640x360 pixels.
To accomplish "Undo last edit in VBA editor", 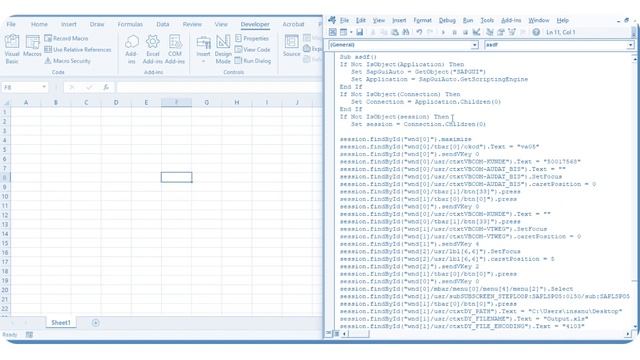I will 419,32.
